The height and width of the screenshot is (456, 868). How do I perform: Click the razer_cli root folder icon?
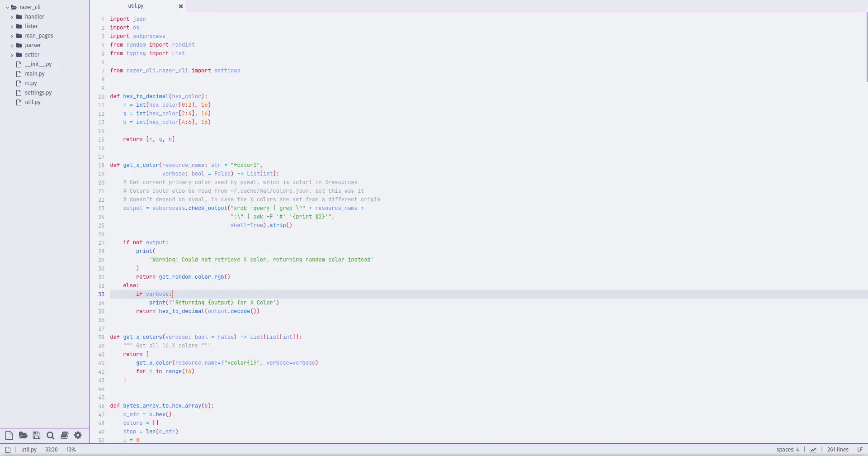[14, 7]
